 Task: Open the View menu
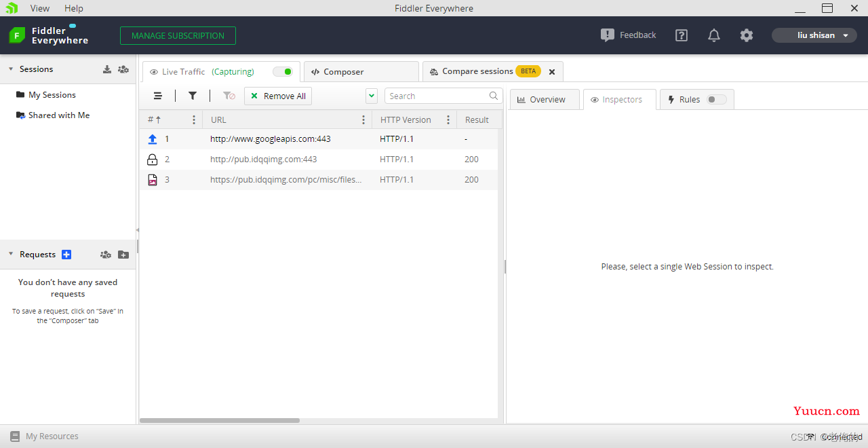[40, 8]
